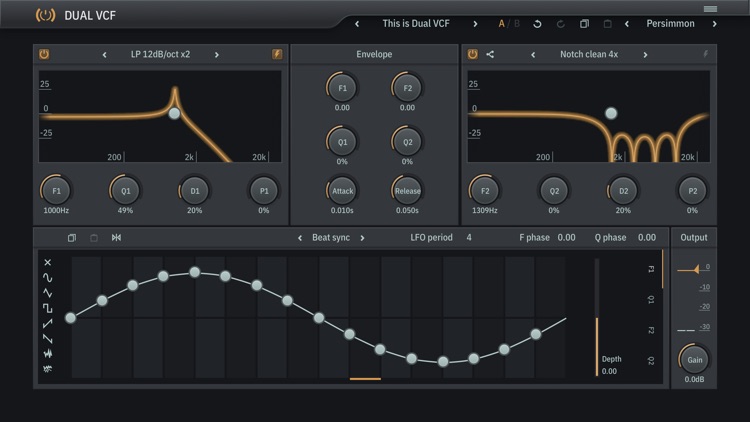750x422 pixels.
Task: Click the D1 knob showing 20%
Action: point(194,190)
